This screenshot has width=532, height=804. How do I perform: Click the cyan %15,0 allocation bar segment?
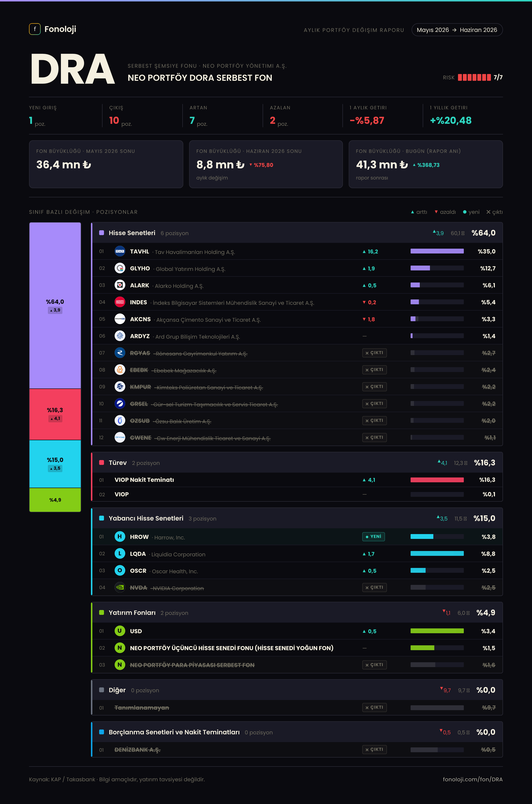[55, 464]
